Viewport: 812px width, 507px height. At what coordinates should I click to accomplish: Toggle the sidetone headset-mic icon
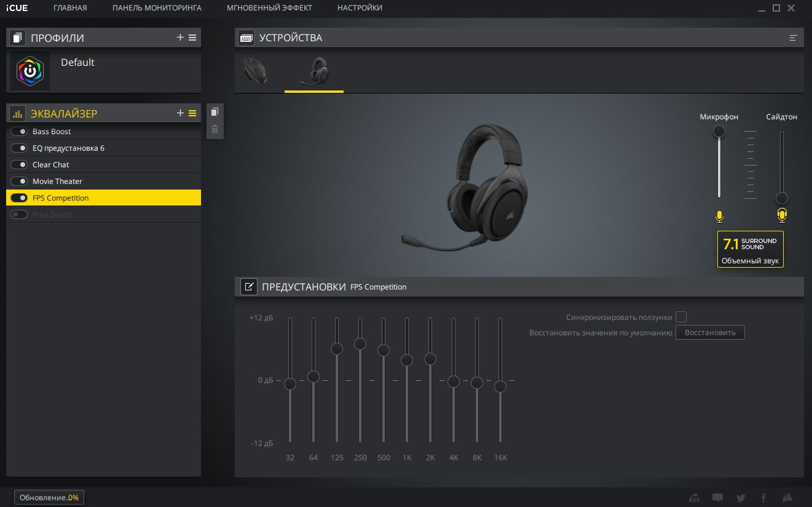[x=782, y=215]
